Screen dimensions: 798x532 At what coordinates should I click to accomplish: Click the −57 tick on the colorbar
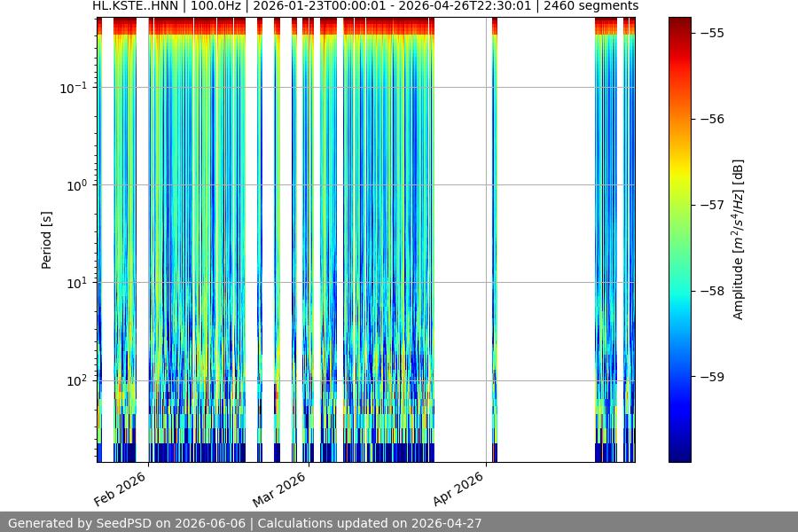pyautogui.click(x=712, y=205)
